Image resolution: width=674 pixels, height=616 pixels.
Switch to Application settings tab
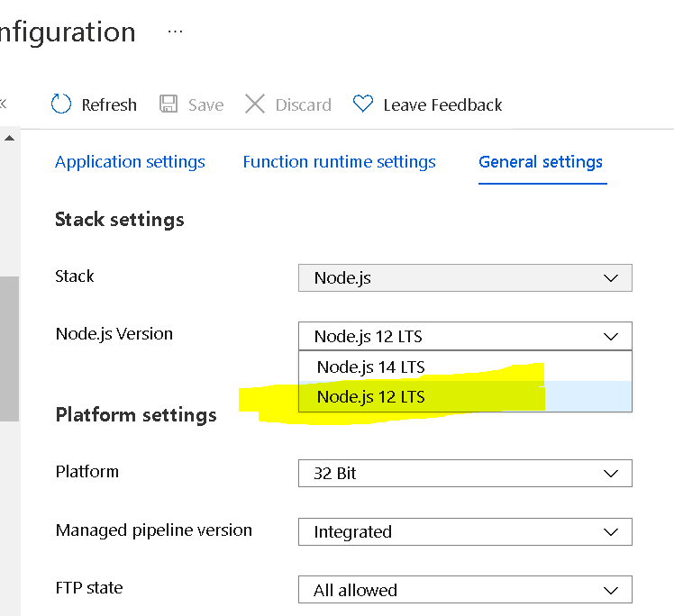pyautogui.click(x=130, y=162)
